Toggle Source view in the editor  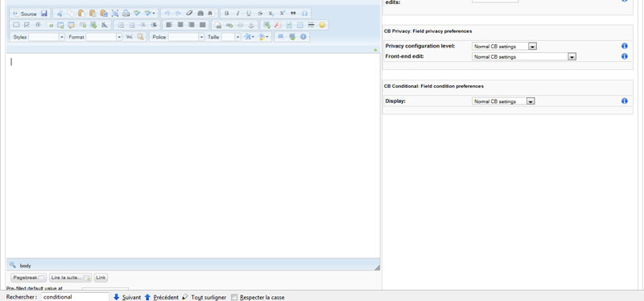[x=25, y=14]
